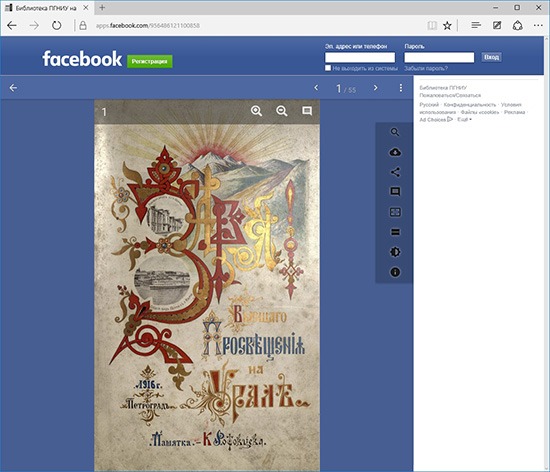Close the Библиотека ПГНИУ tab

(x=86, y=7)
